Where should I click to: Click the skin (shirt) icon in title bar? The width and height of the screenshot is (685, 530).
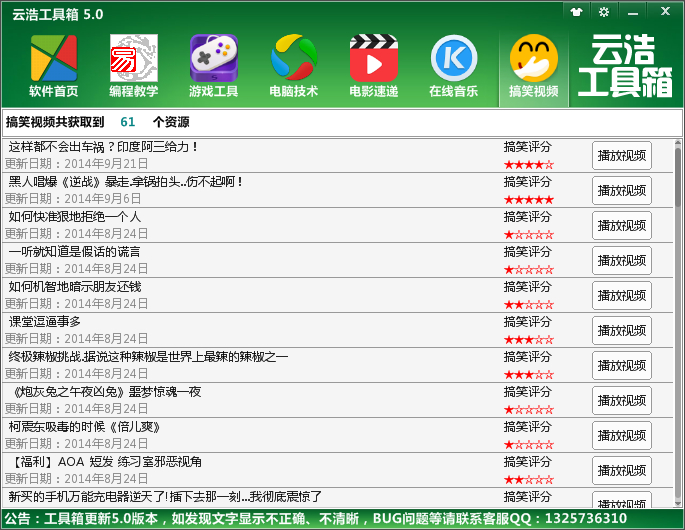click(x=577, y=12)
